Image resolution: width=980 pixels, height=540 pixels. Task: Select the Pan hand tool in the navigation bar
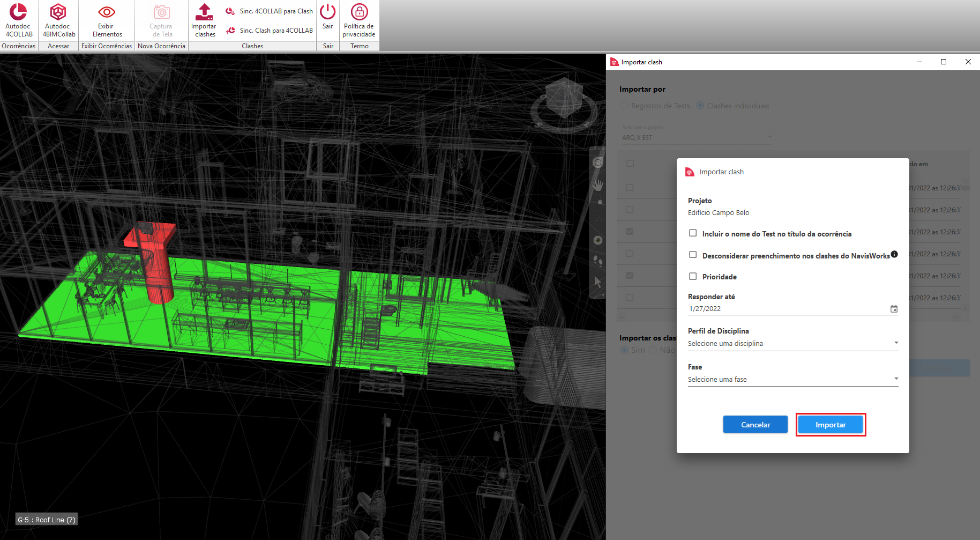(598, 186)
